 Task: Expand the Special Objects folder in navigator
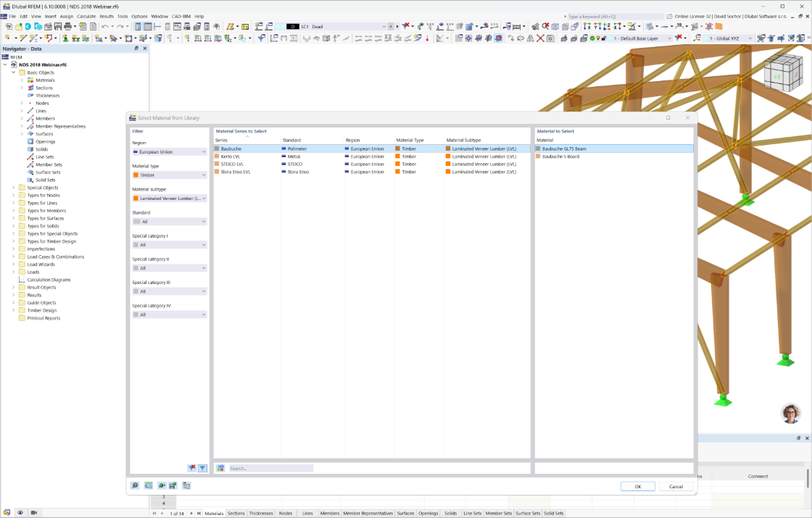(14, 188)
